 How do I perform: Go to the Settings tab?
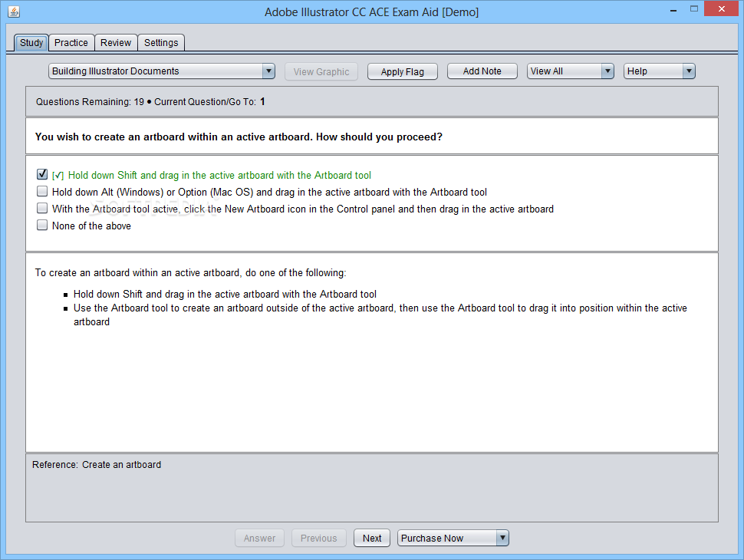tap(161, 43)
